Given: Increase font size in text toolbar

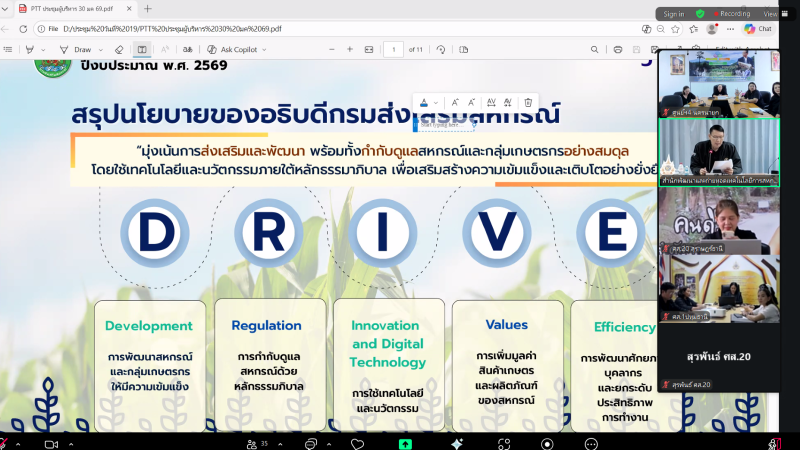Looking at the screenshot, I should 455,102.
